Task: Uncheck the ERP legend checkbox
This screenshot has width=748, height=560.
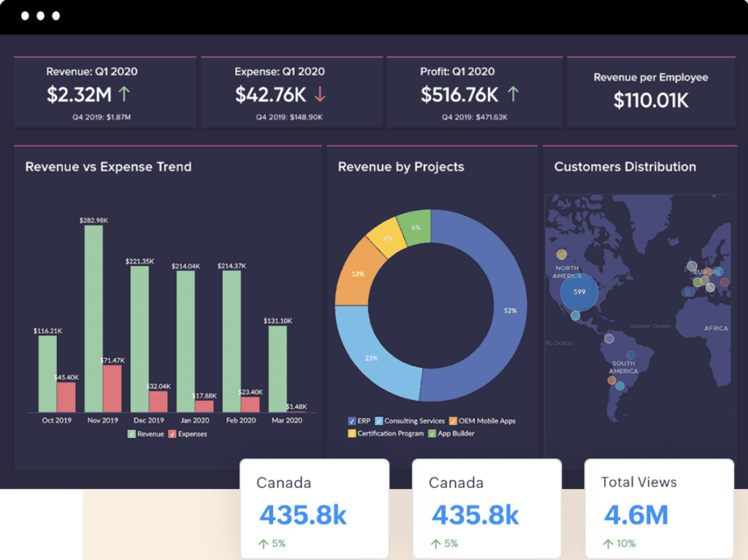Action: [x=352, y=421]
